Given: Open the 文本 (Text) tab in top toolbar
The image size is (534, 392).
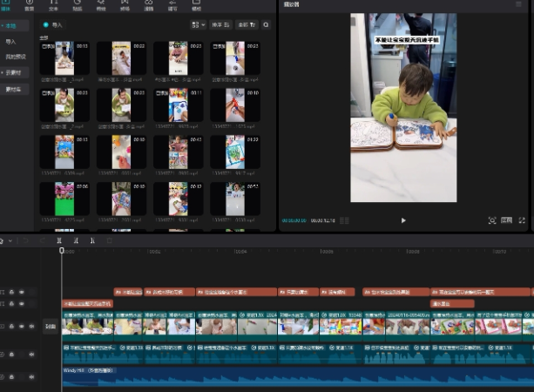Looking at the screenshot, I should pos(54,6).
